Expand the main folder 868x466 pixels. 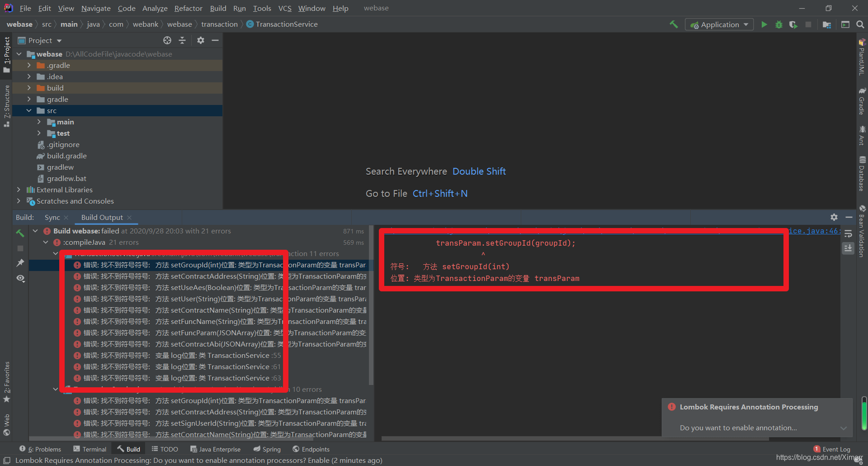[39, 122]
